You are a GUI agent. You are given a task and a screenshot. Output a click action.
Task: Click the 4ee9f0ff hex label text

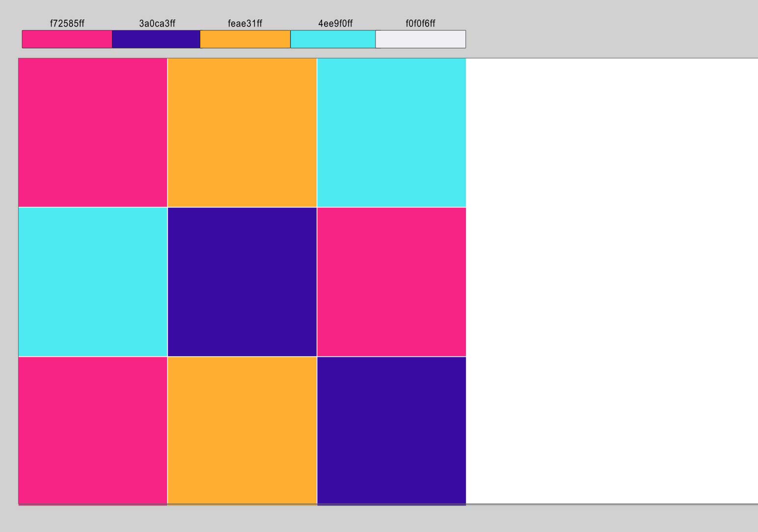click(x=335, y=24)
